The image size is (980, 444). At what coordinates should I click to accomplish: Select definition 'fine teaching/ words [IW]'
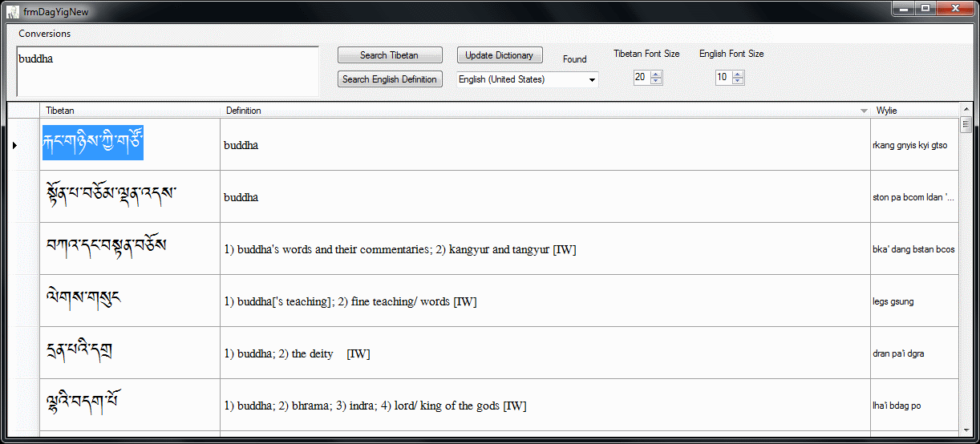545,301
